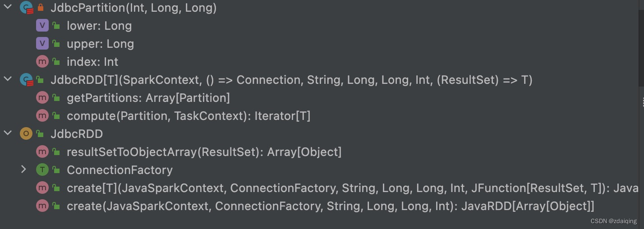Click the JdbcRDD object icon
This screenshot has width=644, height=229.
(26, 134)
